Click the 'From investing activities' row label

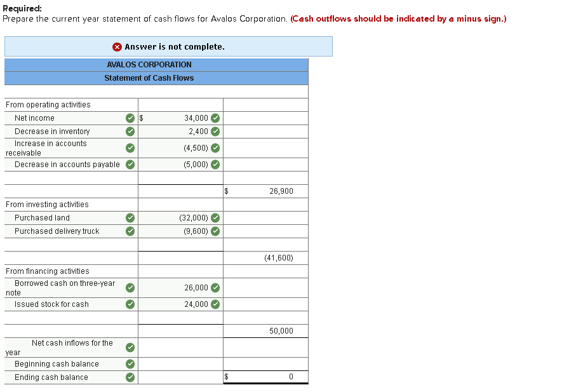(47, 205)
